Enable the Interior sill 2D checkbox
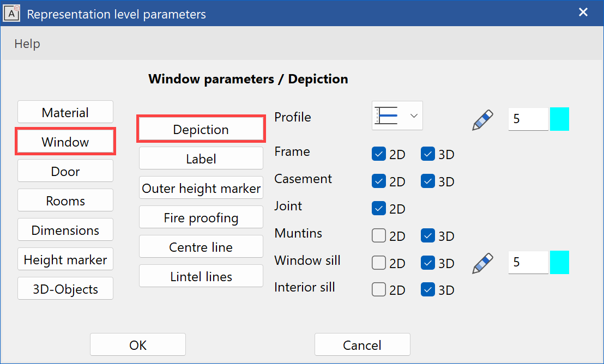Screen dimensions: 604x364 tap(379, 290)
